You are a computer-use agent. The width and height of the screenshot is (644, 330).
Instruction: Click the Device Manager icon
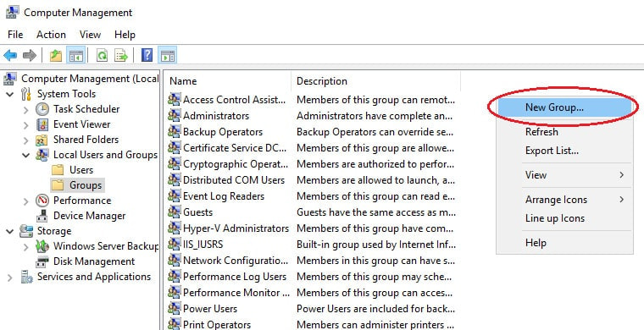[42, 216]
